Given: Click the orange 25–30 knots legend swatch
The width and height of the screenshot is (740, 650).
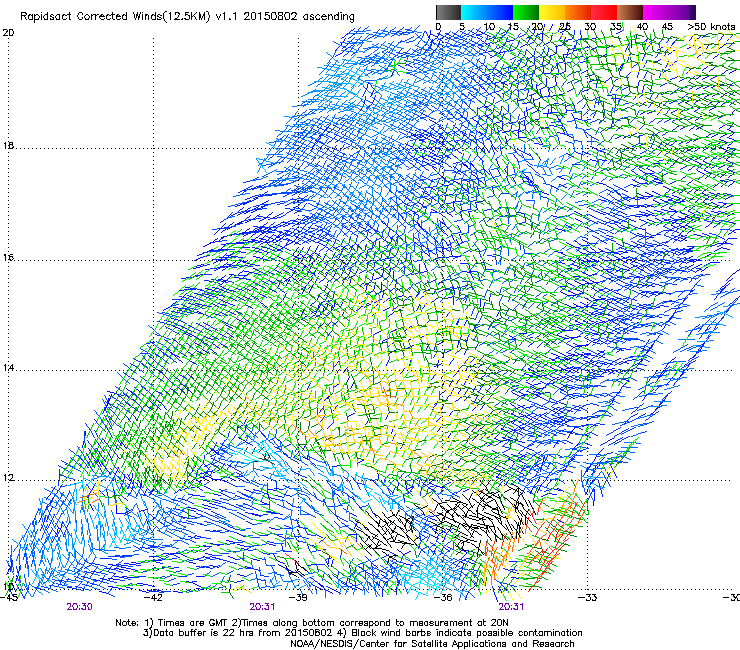Looking at the screenshot, I should [x=578, y=12].
